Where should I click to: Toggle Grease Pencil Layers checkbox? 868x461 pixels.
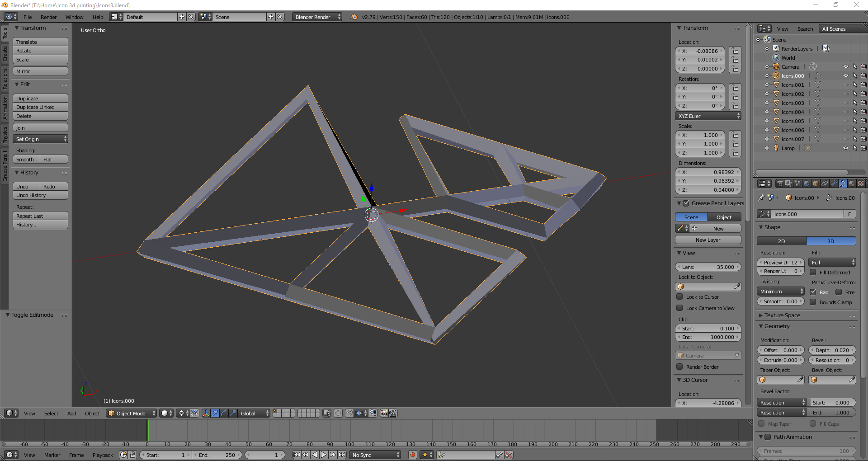[686, 203]
